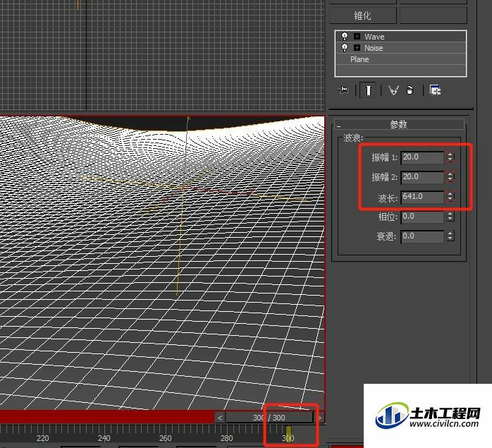Click the 衰退 label
The width and height of the screenshot is (492, 448).
tap(387, 236)
